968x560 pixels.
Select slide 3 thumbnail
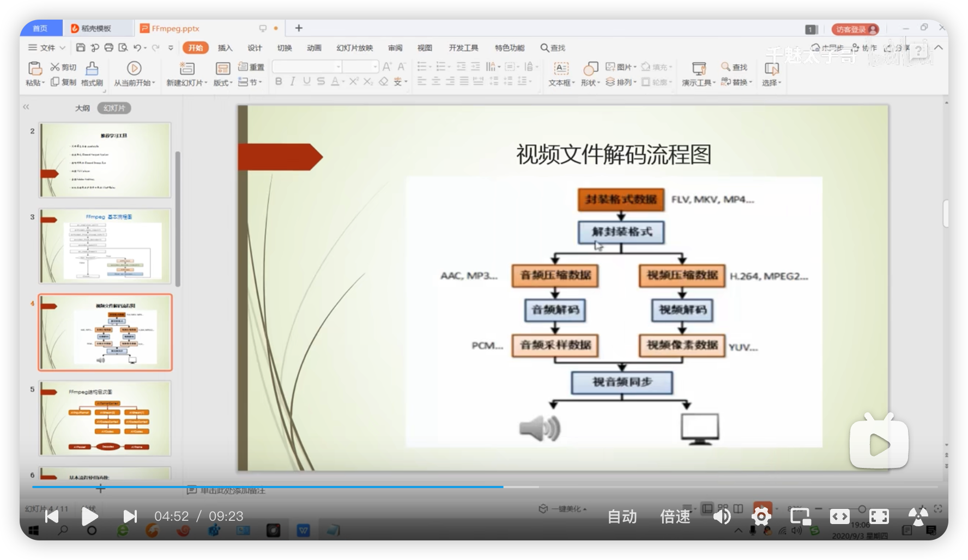click(x=105, y=246)
